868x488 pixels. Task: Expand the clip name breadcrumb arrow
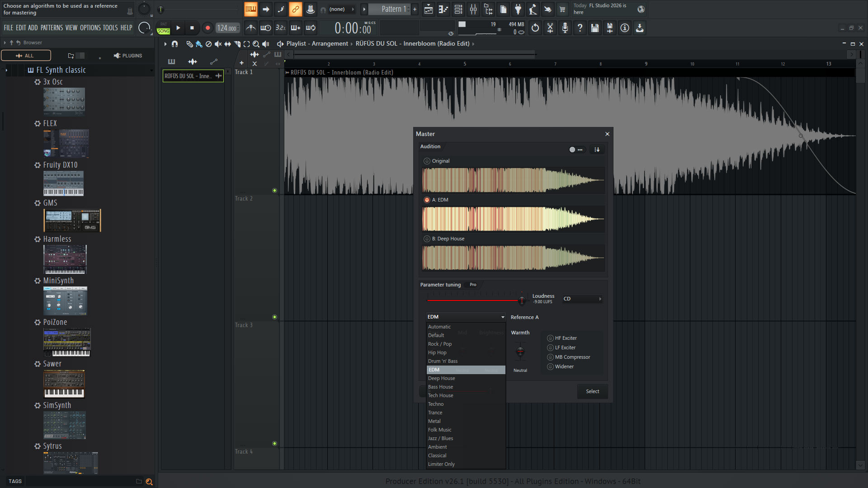[473, 44]
